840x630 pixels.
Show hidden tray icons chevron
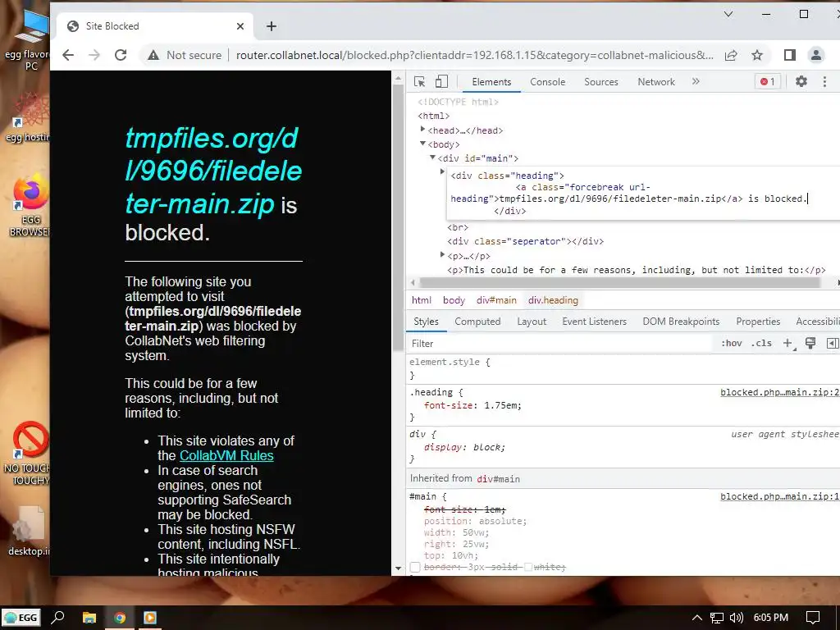tap(697, 618)
